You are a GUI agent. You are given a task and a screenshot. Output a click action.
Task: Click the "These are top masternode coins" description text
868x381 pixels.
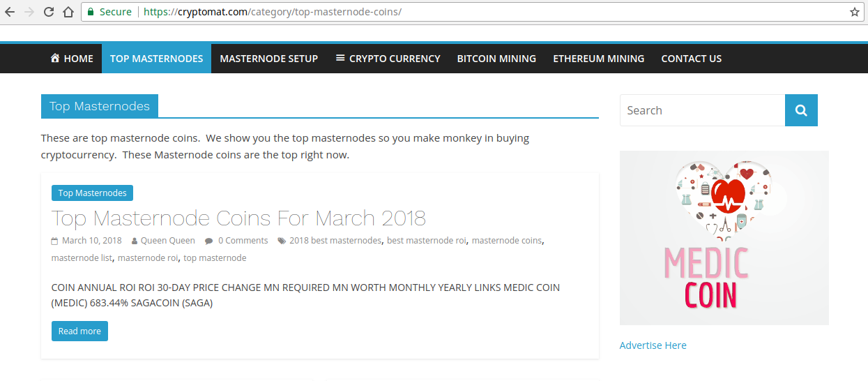285,147
